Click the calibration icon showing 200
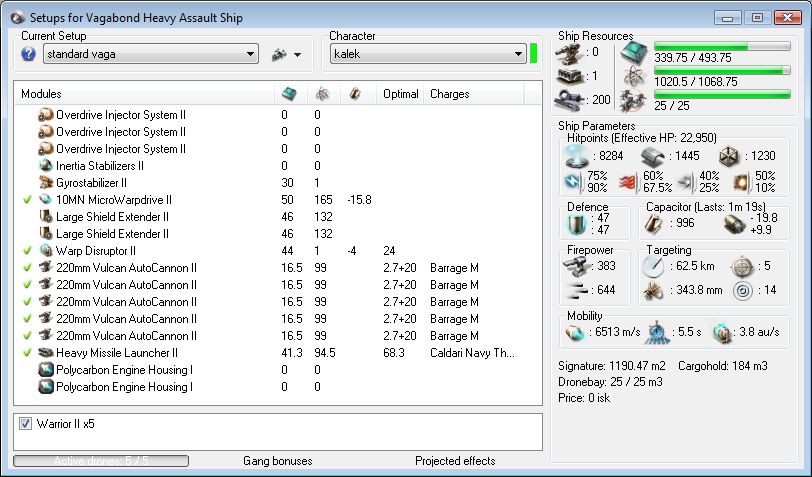 [x=569, y=99]
